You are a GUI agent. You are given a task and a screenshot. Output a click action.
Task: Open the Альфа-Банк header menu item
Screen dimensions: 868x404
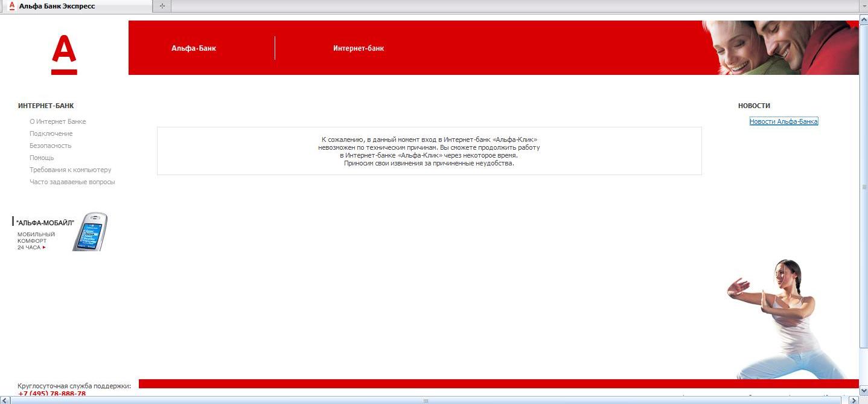pyautogui.click(x=193, y=48)
